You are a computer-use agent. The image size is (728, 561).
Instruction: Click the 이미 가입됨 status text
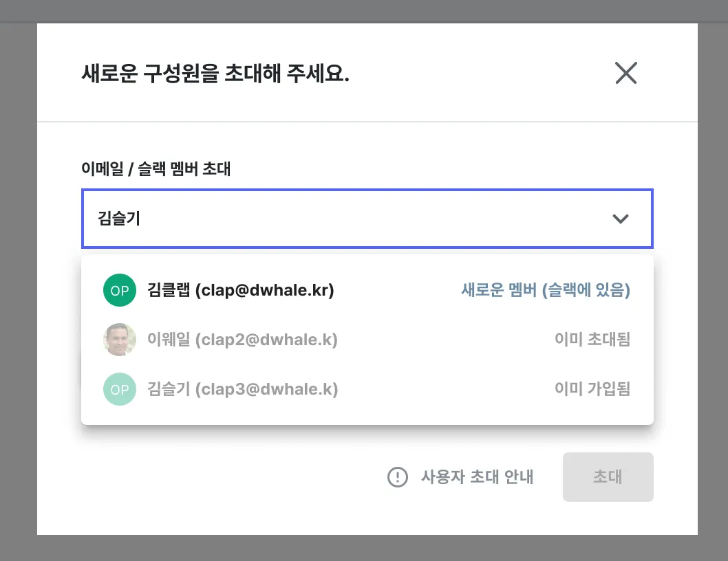click(592, 389)
